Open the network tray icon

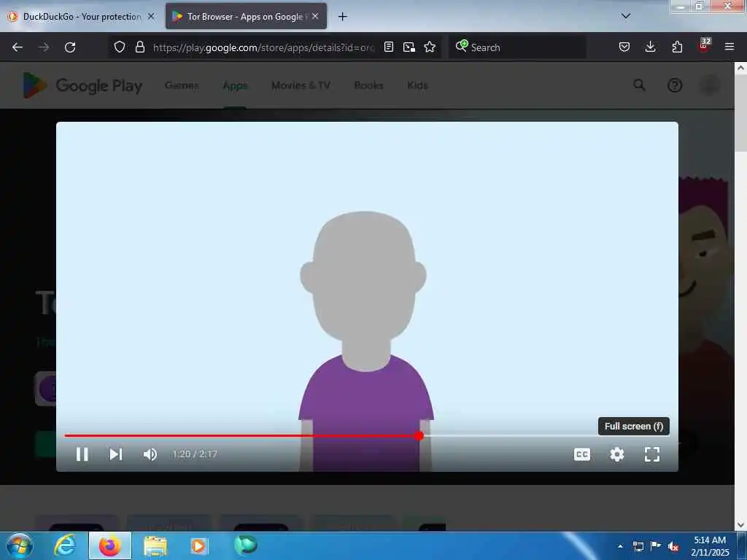tap(638, 546)
